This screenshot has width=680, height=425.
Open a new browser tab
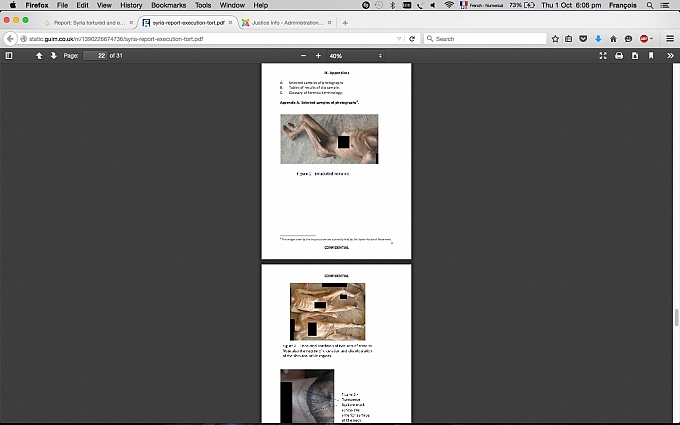coord(345,22)
